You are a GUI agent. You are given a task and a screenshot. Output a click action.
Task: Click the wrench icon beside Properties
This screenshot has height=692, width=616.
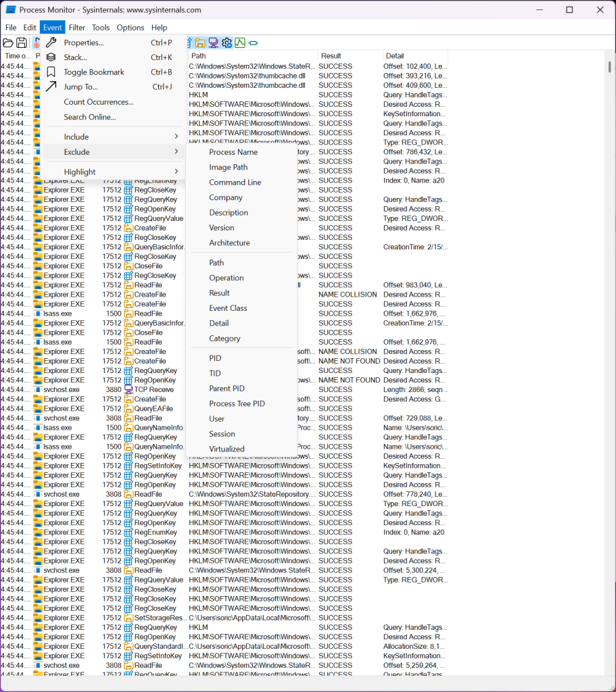(x=51, y=43)
